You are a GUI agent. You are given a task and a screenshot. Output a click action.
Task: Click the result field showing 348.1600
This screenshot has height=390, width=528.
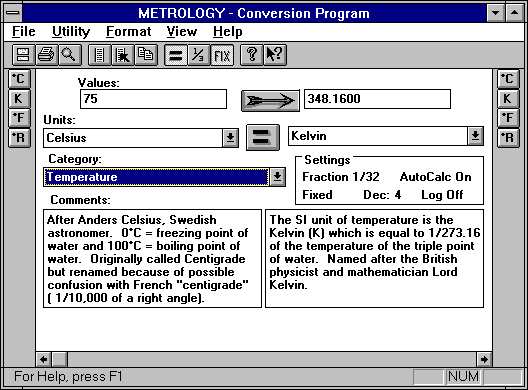377,99
